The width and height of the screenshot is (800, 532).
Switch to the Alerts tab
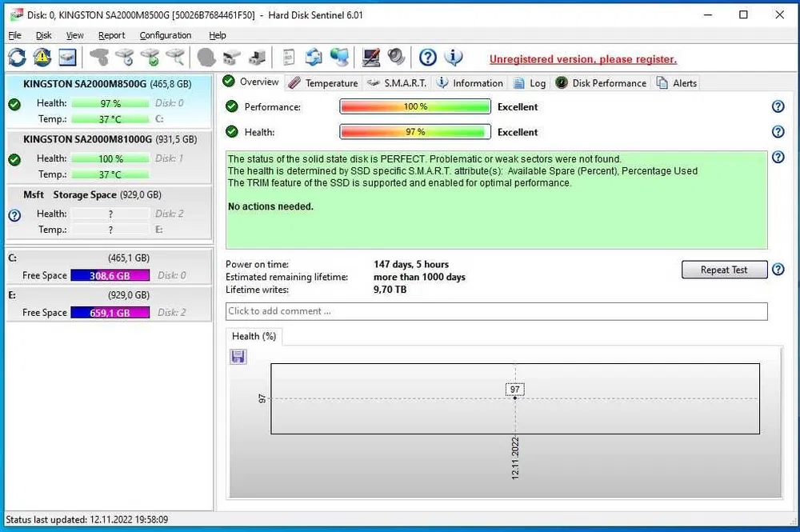click(677, 83)
